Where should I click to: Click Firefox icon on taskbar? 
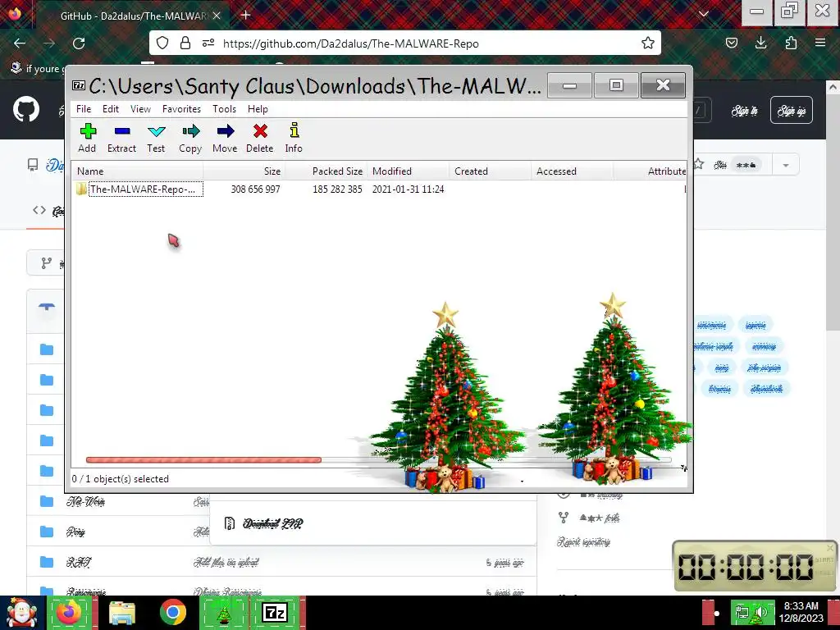click(x=69, y=613)
